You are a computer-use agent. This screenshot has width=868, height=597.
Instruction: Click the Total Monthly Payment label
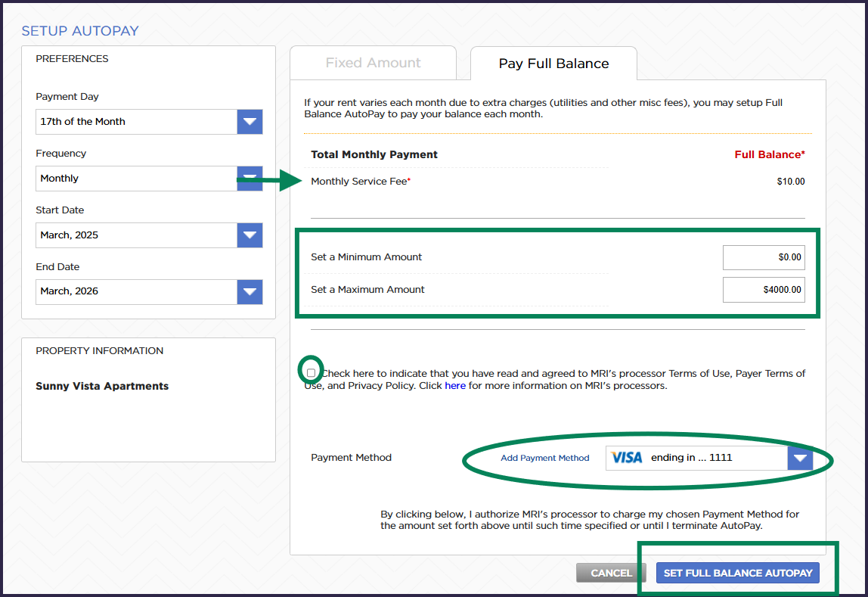pyautogui.click(x=374, y=154)
